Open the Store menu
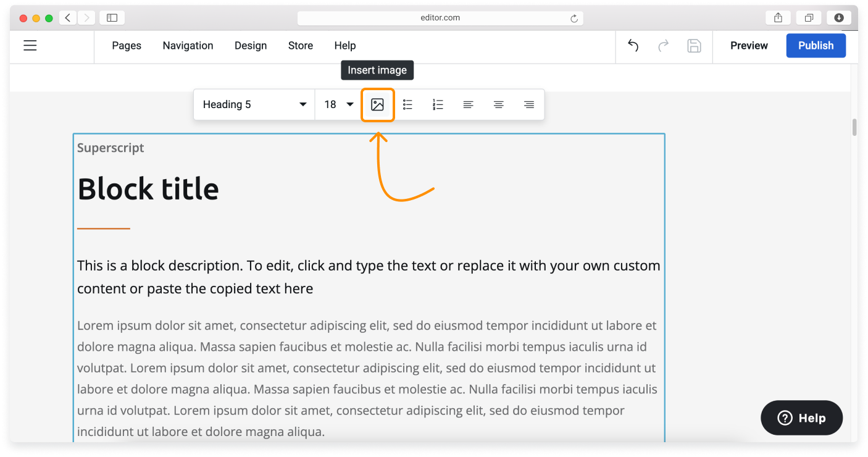The height and width of the screenshot is (457, 868). coord(301,46)
